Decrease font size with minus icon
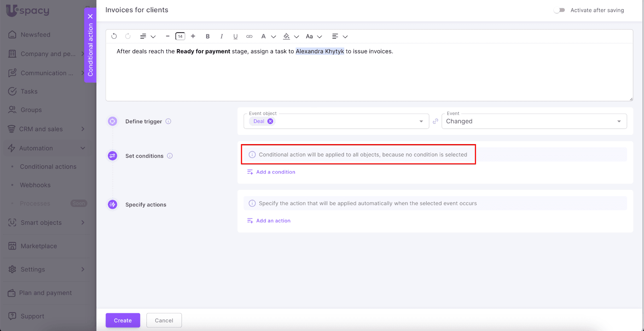This screenshot has height=331, width=644. pyautogui.click(x=167, y=36)
